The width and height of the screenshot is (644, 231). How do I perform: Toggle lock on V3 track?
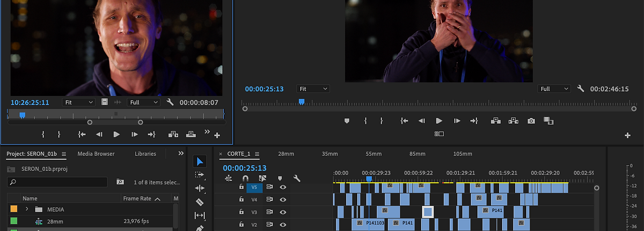tap(241, 212)
